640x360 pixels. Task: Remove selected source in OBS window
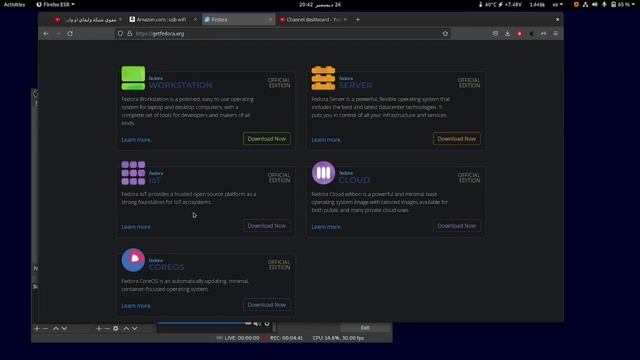(x=107, y=328)
